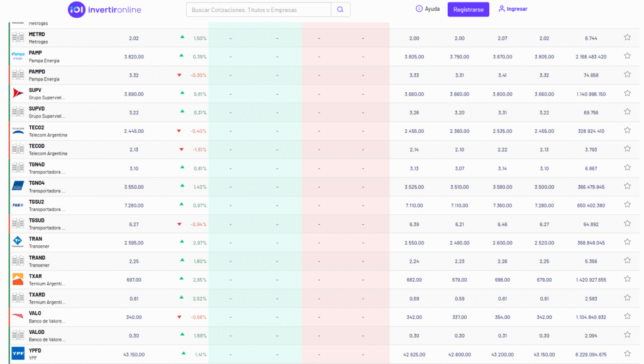
Task: Open the TECO2 ticker link
Action: point(36,128)
